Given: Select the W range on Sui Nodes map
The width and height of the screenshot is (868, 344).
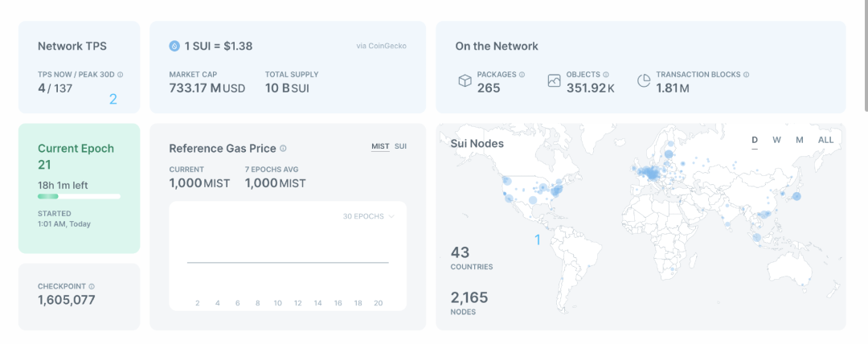Looking at the screenshot, I should point(776,140).
